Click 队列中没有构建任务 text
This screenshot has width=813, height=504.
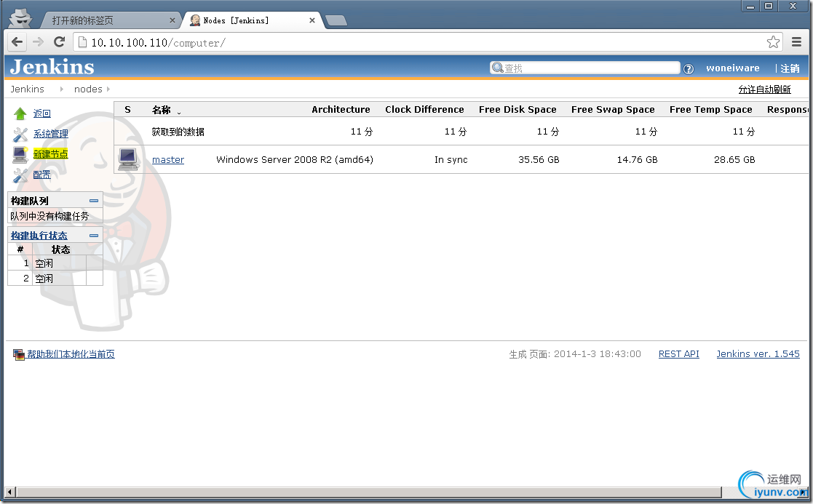click(49, 216)
